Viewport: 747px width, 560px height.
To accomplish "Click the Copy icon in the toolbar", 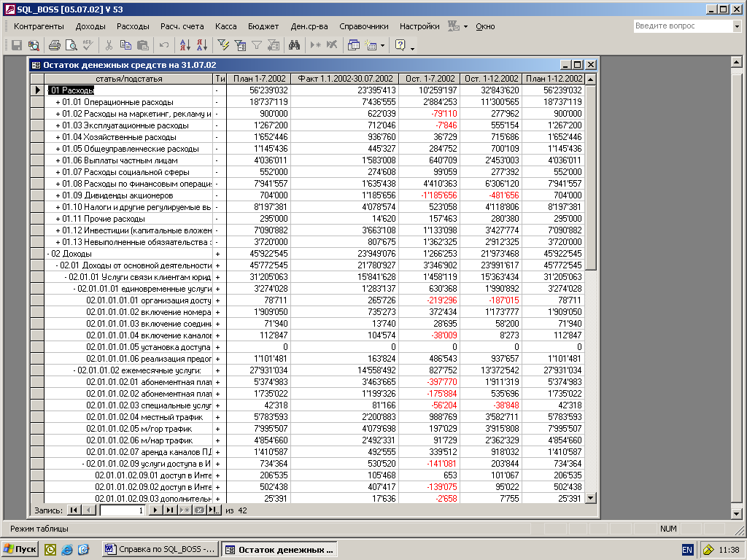I will pyautogui.click(x=126, y=45).
